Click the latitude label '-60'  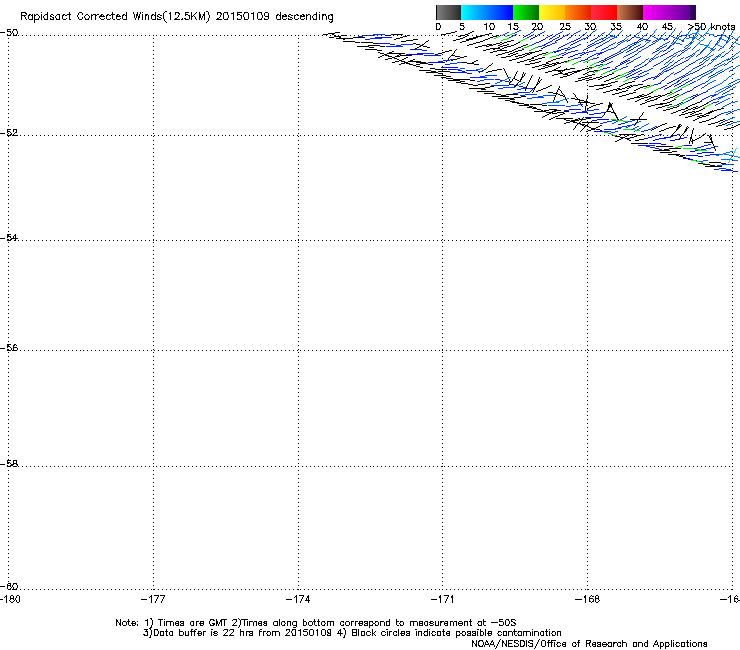9,586
